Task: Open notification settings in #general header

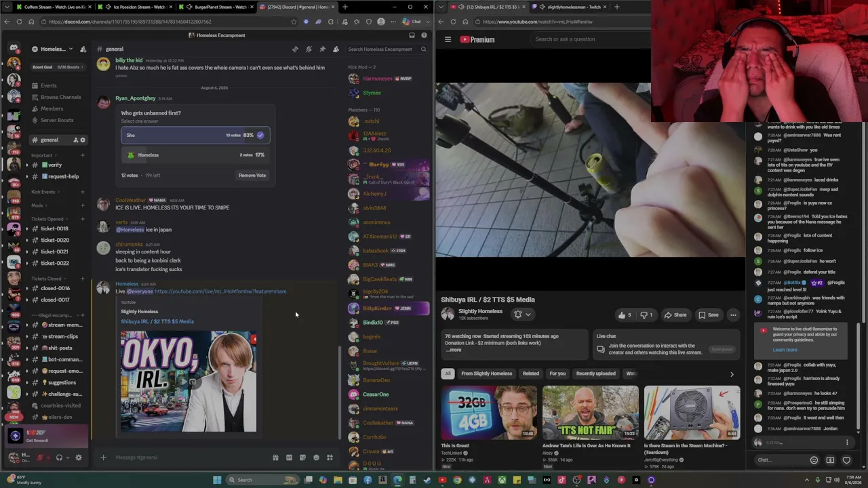Action: click(309, 49)
